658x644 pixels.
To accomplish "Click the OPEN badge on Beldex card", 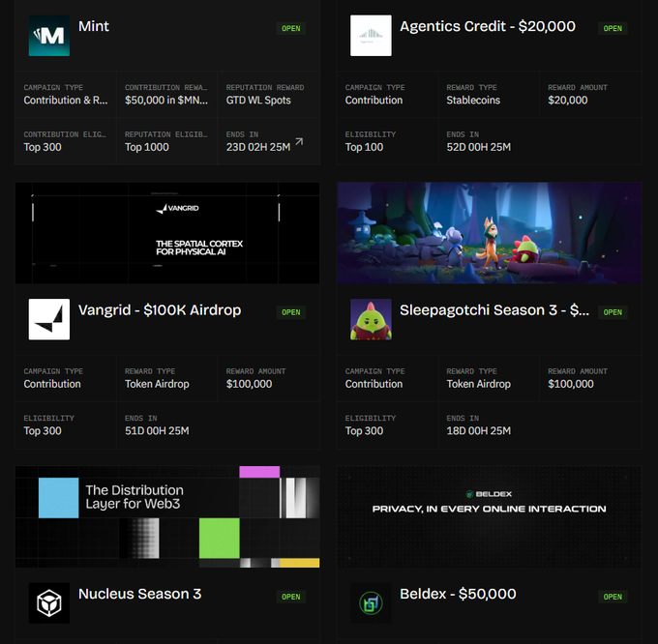I will (x=613, y=597).
